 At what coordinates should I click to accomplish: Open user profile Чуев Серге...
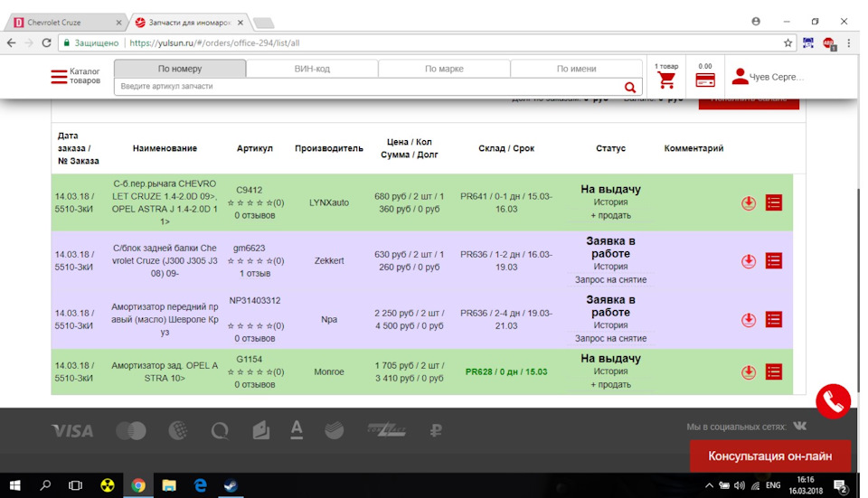[x=768, y=77]
